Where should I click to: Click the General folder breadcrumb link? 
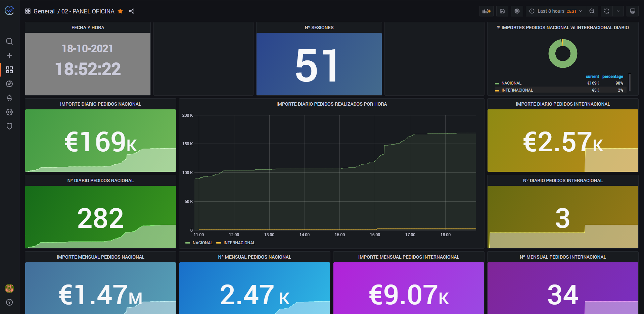44,11
